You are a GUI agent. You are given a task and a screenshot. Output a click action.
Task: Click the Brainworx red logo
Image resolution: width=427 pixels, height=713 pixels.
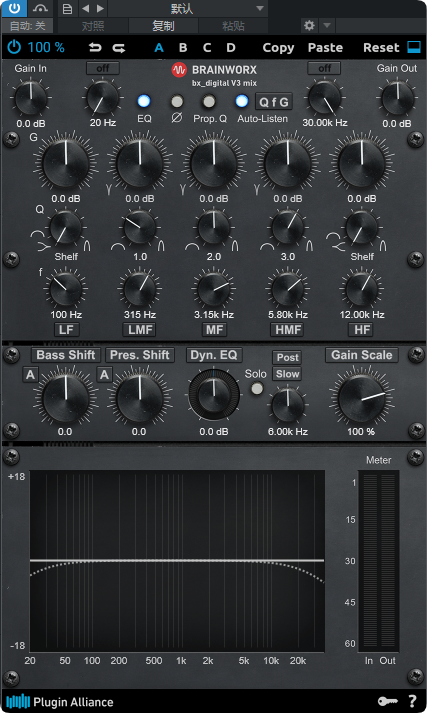(x=179, y=70)
